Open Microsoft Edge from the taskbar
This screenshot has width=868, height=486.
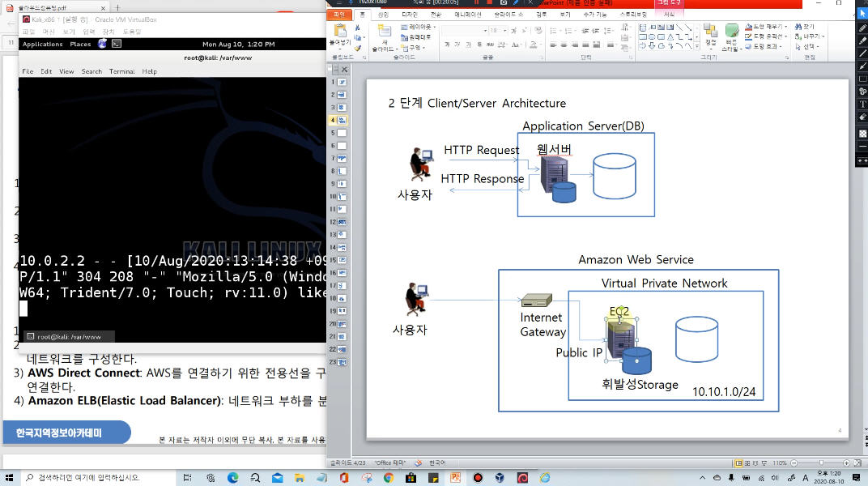click(232, 478)
